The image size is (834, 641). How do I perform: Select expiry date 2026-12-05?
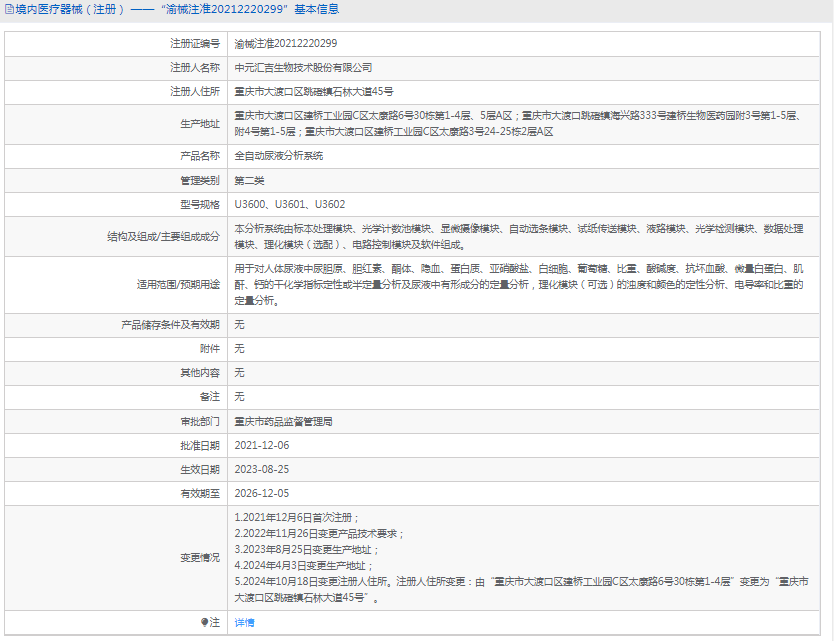click(262, 494)
